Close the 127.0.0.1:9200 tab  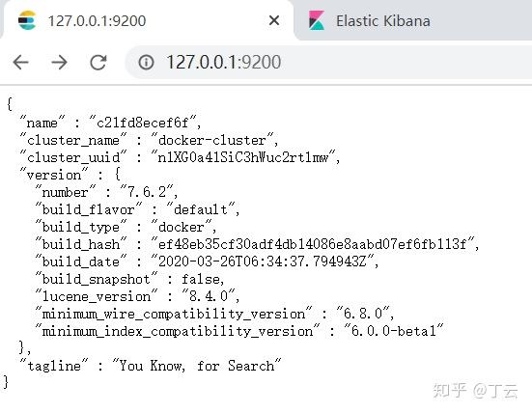[274, 20]
